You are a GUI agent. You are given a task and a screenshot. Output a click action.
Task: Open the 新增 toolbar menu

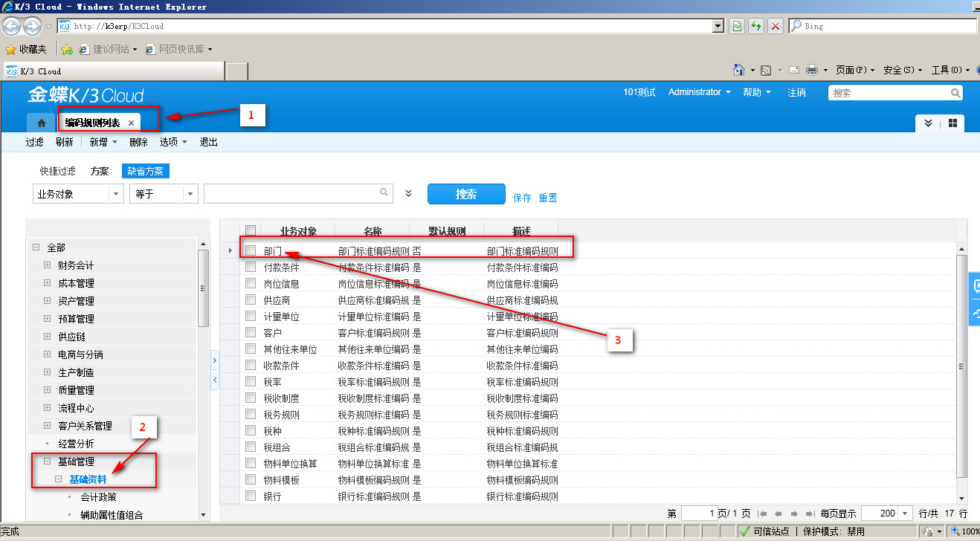coord(102,142)
